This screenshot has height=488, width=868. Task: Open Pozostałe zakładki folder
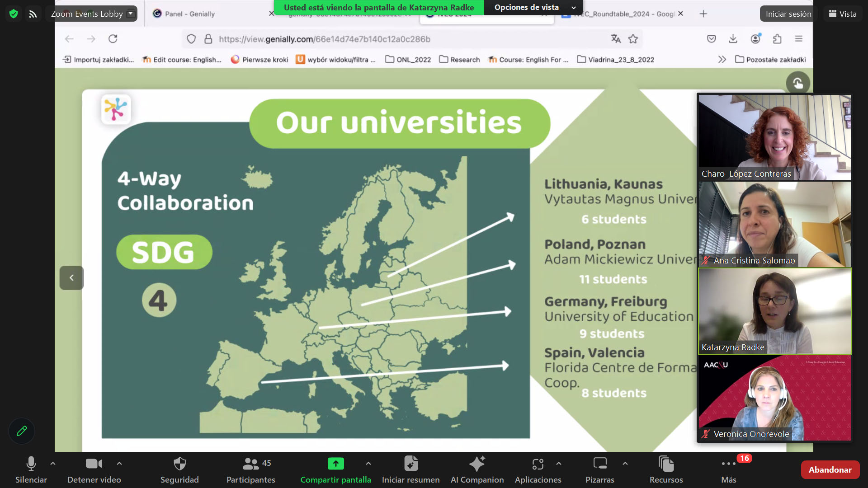[x=770, y=59]
